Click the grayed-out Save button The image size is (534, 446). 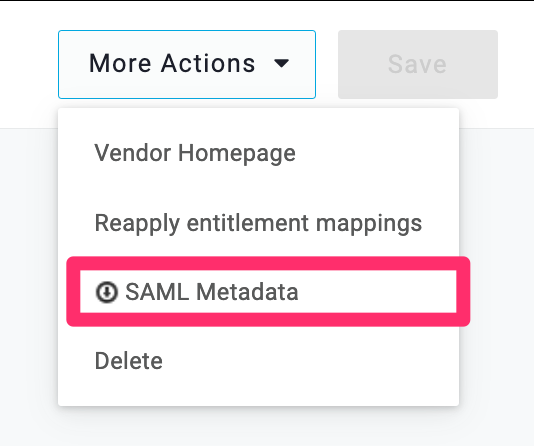(418, 64)
